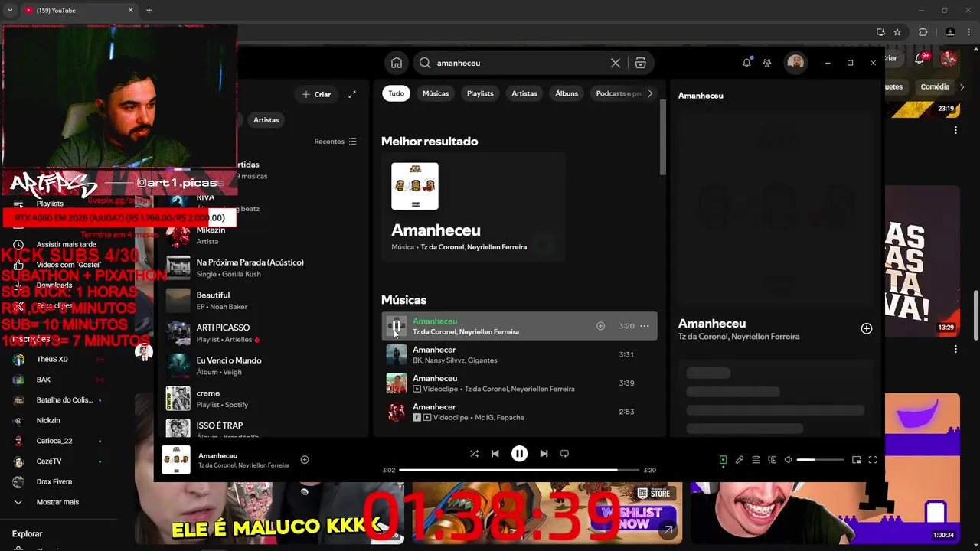Open the Mikezin artist in the library

point(260,236)
